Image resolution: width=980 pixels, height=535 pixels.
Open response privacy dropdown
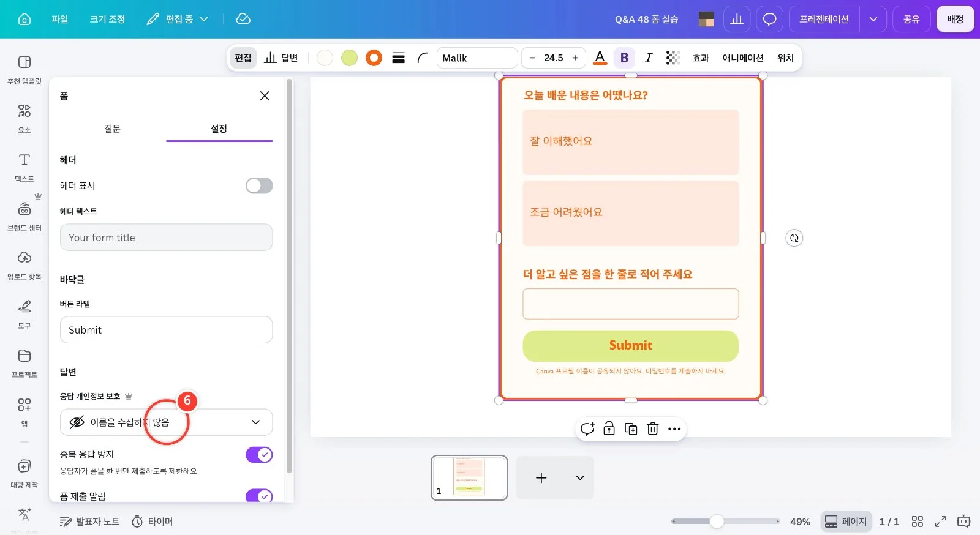(166, 422)
